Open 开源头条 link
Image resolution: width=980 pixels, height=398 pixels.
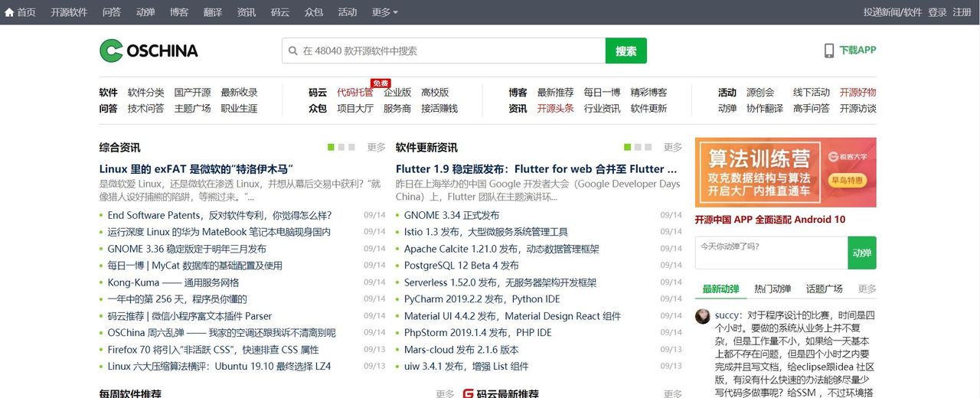556,109
